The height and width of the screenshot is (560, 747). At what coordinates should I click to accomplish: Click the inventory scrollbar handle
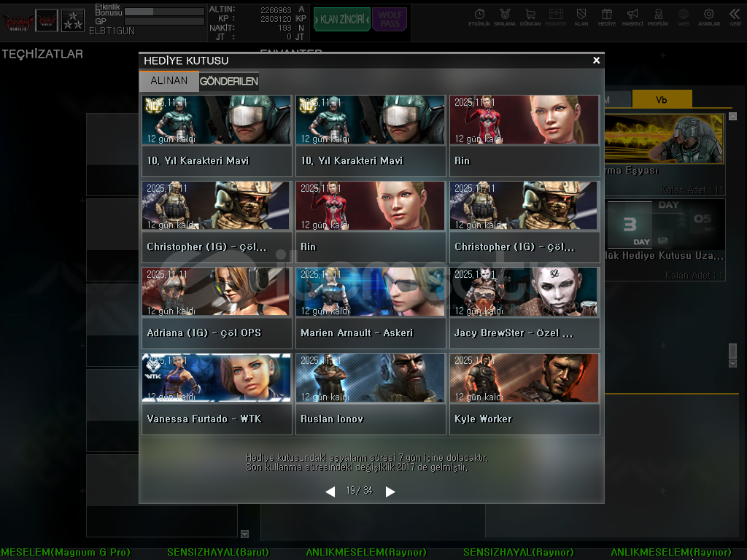pyautogui.click(x=732, y=351)
